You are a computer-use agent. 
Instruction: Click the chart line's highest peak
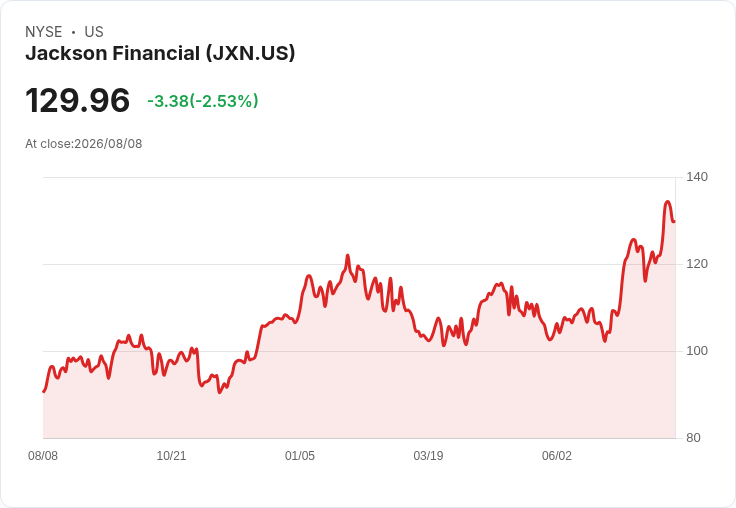(x=667, y=202)
